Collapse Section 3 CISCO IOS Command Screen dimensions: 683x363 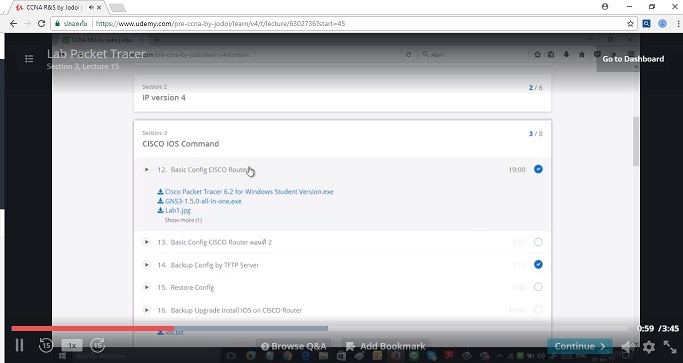point(342,139)
